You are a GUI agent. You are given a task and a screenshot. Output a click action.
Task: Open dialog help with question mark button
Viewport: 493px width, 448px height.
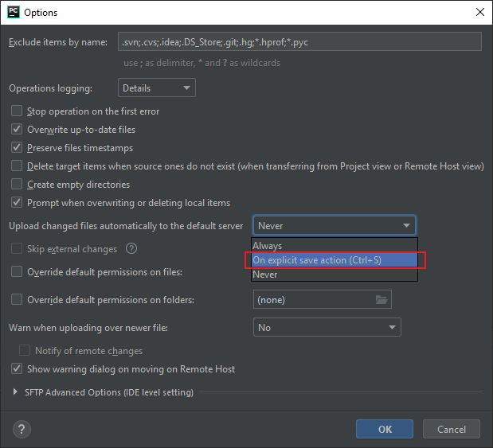tap(22, 429)
